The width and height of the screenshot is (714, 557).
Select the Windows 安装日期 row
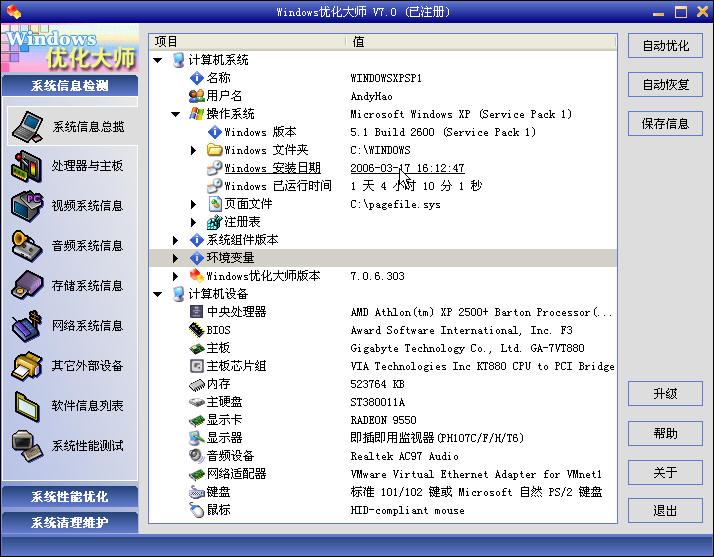click(x=383, y=168)
